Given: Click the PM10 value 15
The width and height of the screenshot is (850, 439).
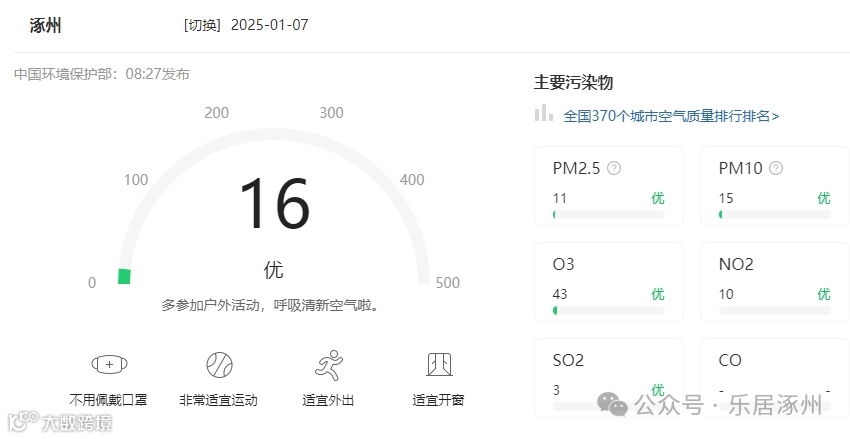Looking at the screenshot, I should pos(726,198).
